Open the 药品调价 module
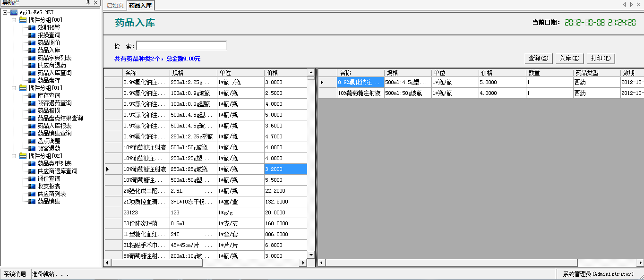The width and height of the screenshot is (644, 280). coord(49,42)
